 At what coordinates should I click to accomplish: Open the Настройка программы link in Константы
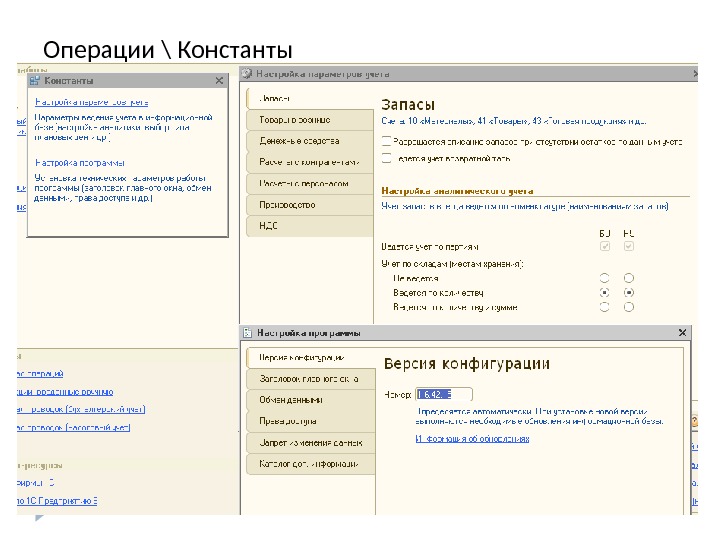pyautogui.click(x=80, y=163)
